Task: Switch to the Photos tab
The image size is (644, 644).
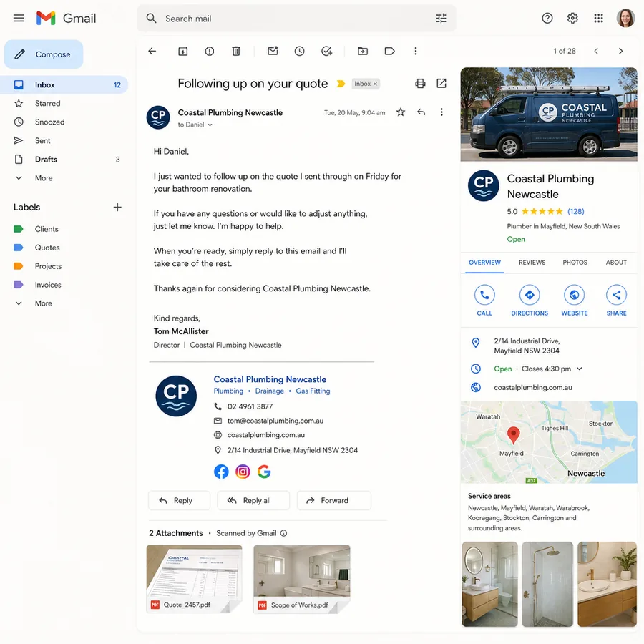Action: tap(575, 263)
